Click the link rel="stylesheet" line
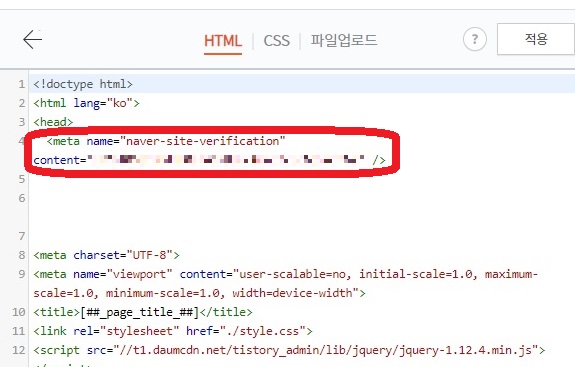The image size is (575, 367). [173, 331]
